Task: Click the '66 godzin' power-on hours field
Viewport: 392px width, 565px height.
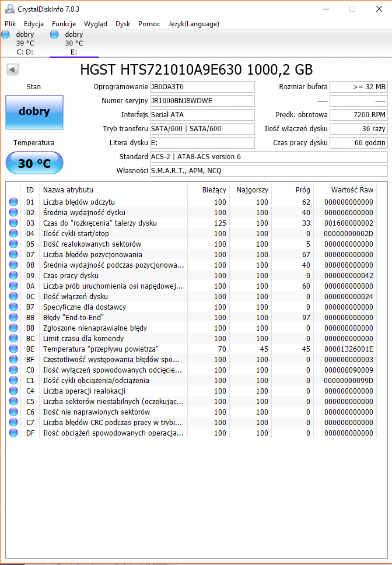Action: [x=359, y=143]
